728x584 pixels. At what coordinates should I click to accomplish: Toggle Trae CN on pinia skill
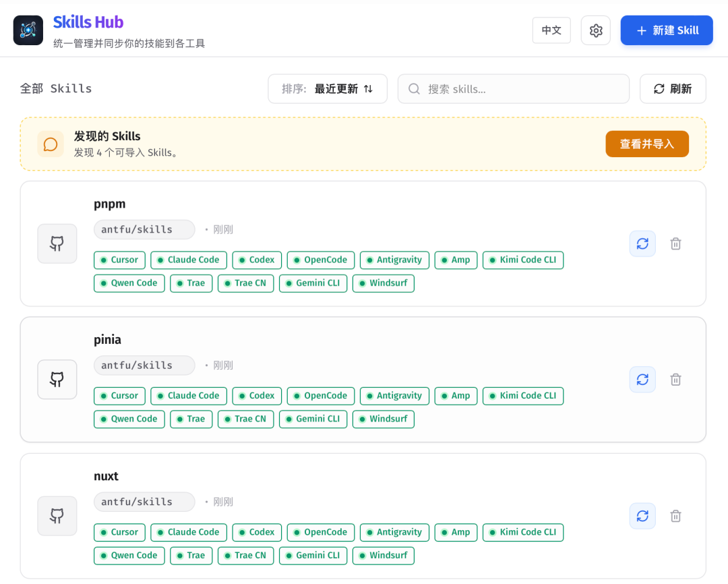click(x=245, y=419)
